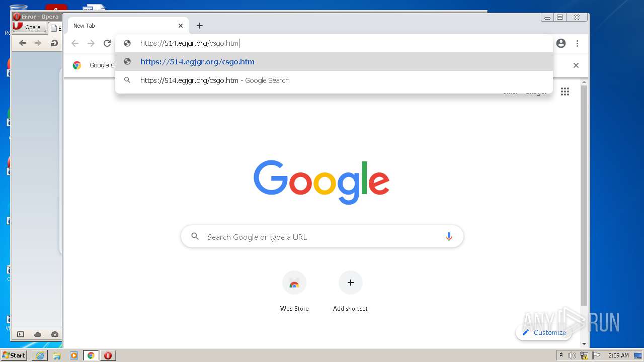This screenshot has width=644, height=362.
Task: Click the Add shortcut tile
Action: click(350, 292)
